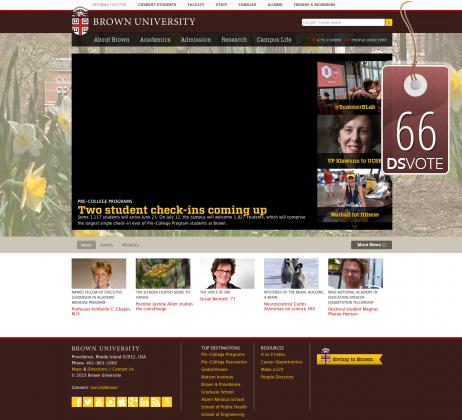
Task: Open the Social@Brown connect link
Action: [x=104, y=387]
